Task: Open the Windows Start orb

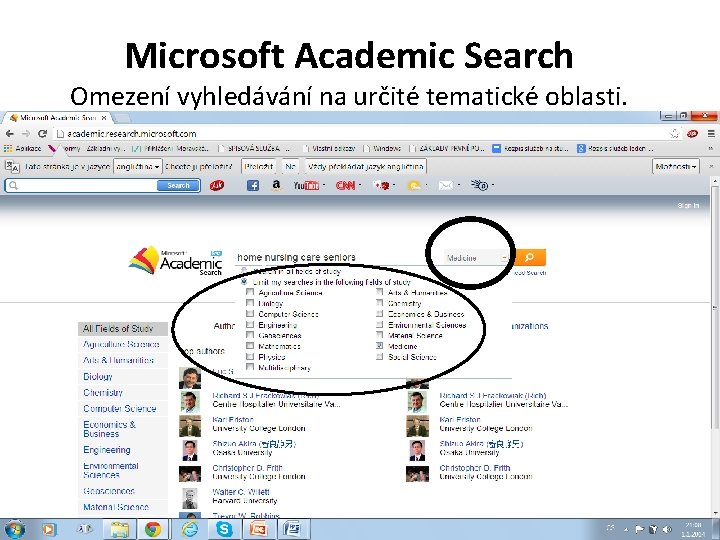Action: 14,529
